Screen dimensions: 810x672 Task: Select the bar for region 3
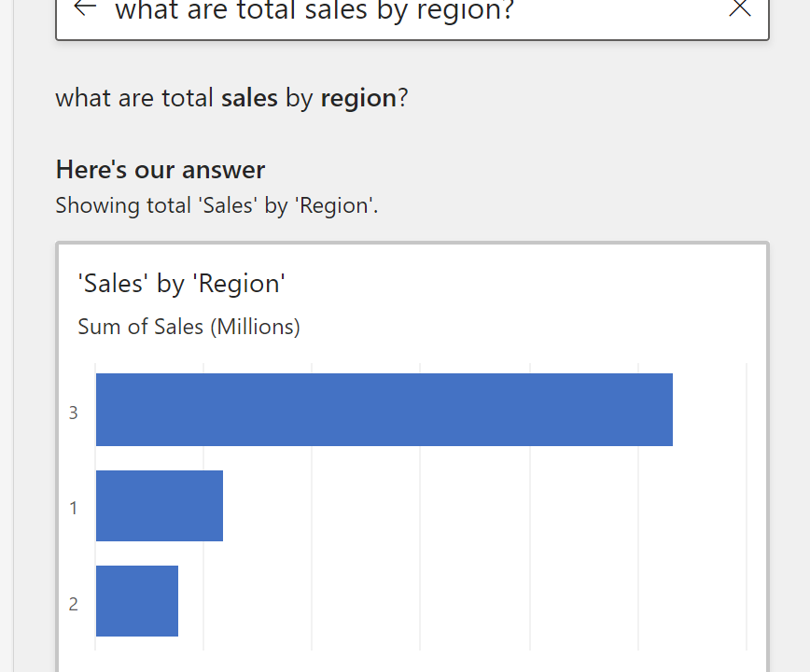[x=384, y=410]
